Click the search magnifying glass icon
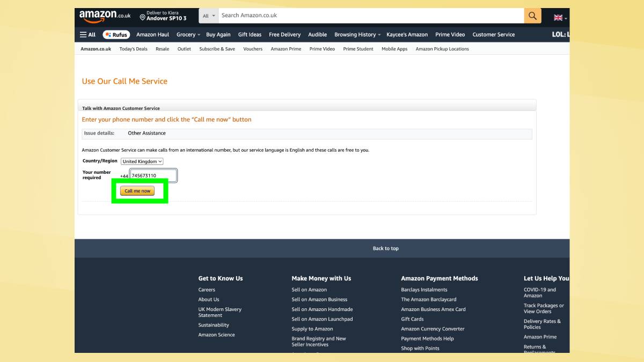644x362 pixels. pos(532,16)
